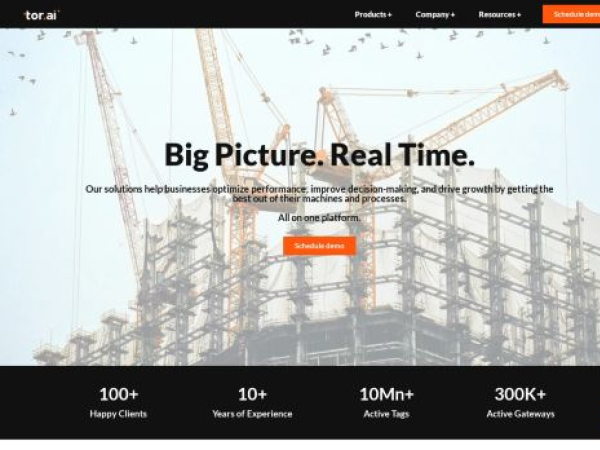Screen dimensions: 600x450
Task: Click the 100+ statistic number
Action: 119,394
